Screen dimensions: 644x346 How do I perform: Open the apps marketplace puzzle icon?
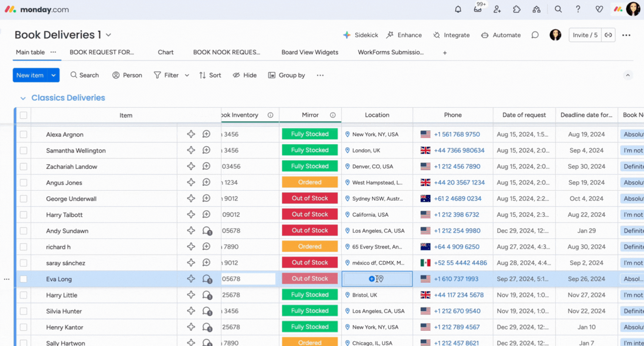[517, 9]
